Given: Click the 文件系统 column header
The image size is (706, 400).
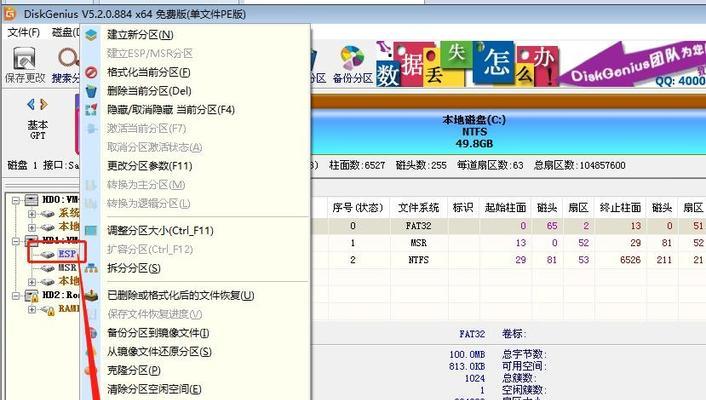Looking at the screenshot, I should pos(418,208).
